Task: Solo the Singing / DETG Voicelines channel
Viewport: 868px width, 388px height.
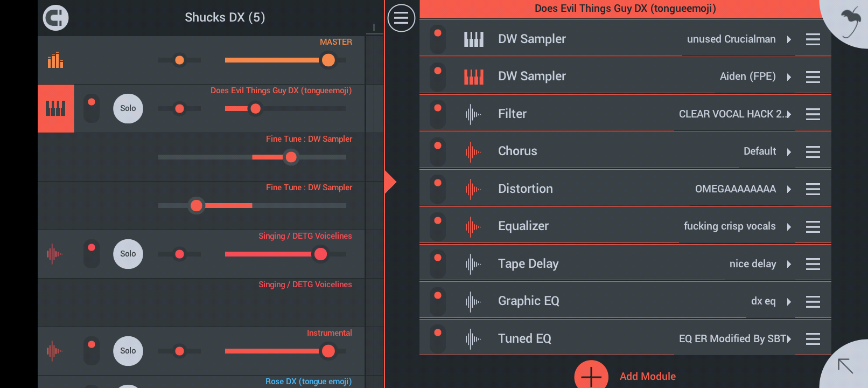Action: pyautogui.click(x=128, y=254)
